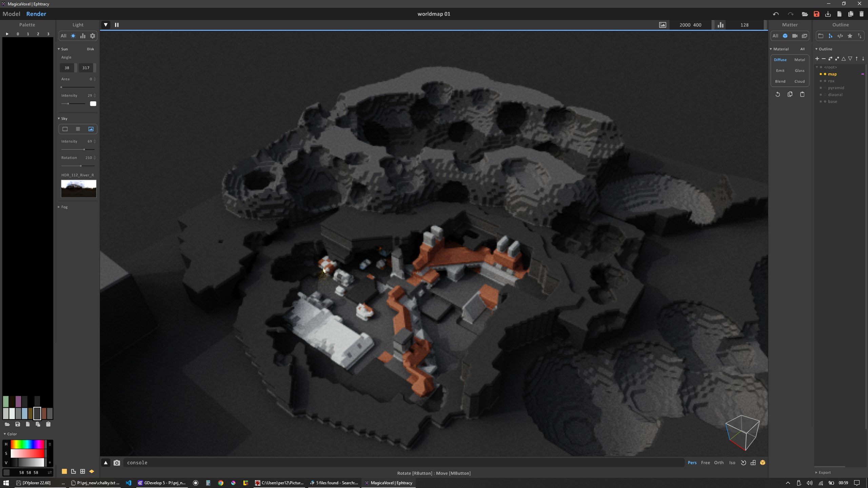Select HDR image sky mode
Image resolution: width=868 pixels, height=488 pixels.
[91, 129]
